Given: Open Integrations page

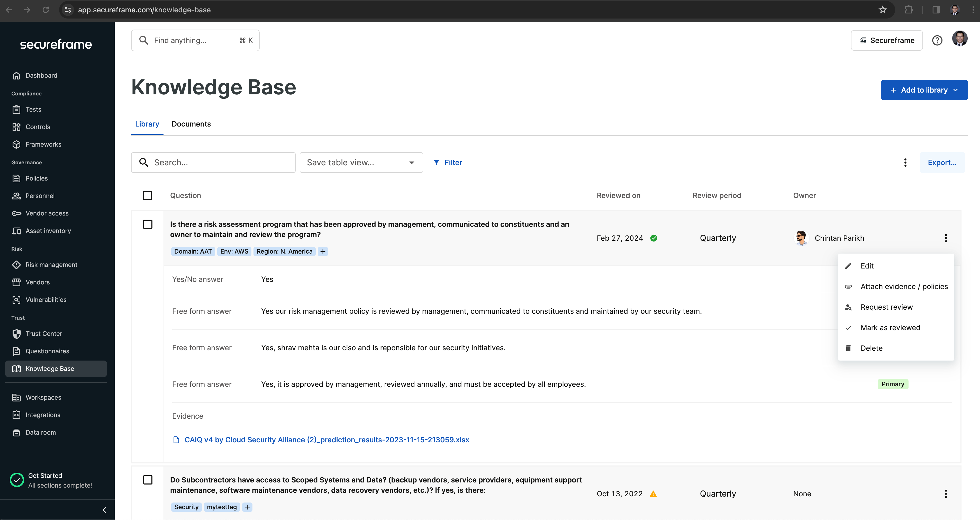Looking at the screenshot, I should (43, 415).
